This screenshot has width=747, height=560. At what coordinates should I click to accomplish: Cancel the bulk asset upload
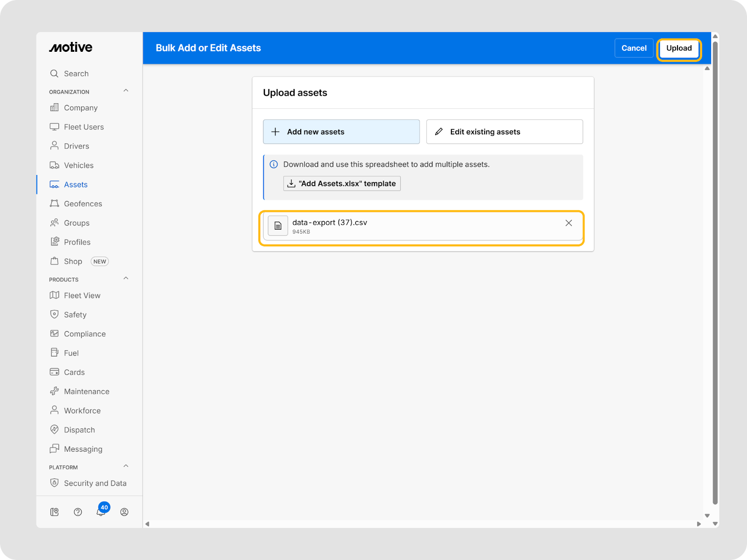(634, 48)
